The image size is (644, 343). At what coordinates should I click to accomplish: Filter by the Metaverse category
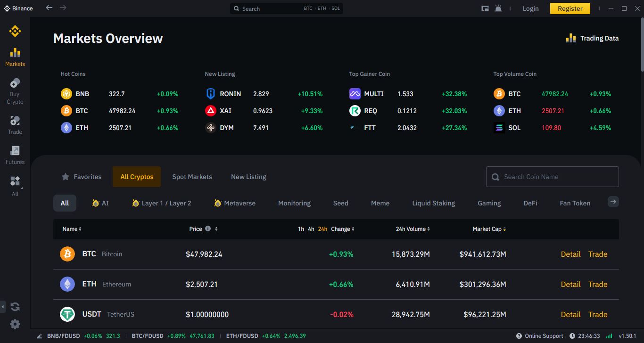pyautogui.click(x=235, y=203)
